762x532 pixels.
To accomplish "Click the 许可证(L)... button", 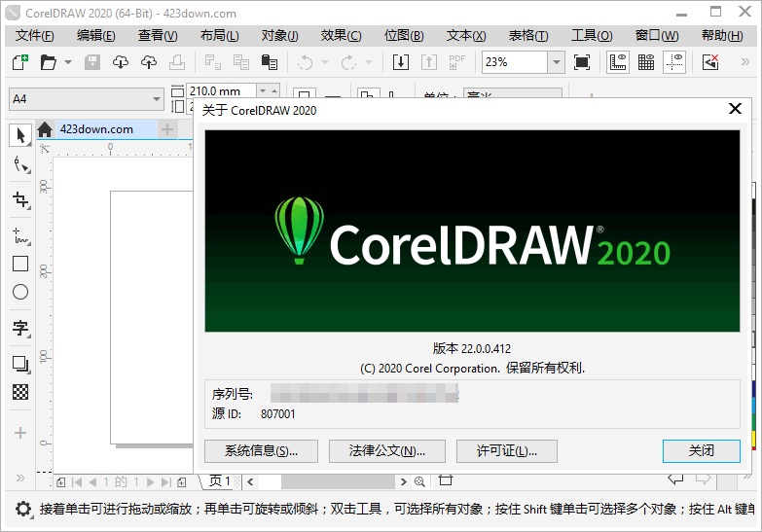I will tap(506, 451).
